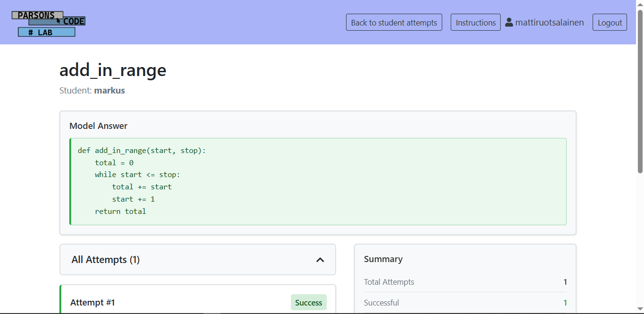
Task: Log out using the Logout button
Action: point(609,22)
